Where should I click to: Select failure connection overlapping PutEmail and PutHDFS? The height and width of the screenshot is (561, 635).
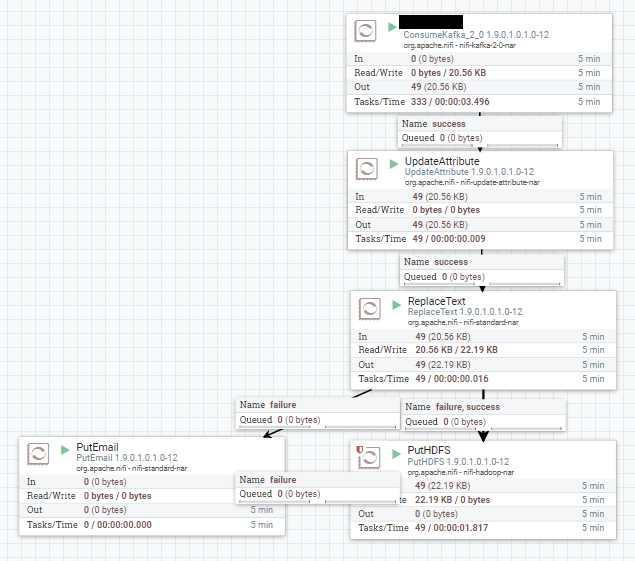(x=318, y=488)
